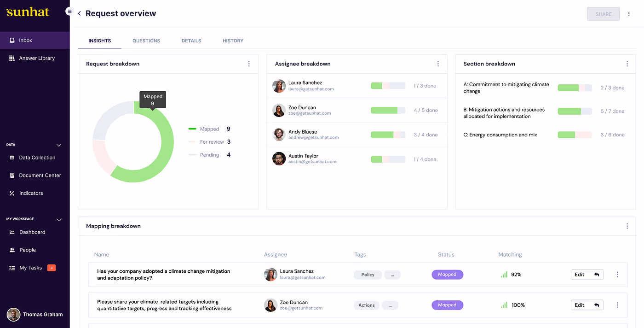Click the SHARE button
The image size is (644, 328).
point(604,14)
